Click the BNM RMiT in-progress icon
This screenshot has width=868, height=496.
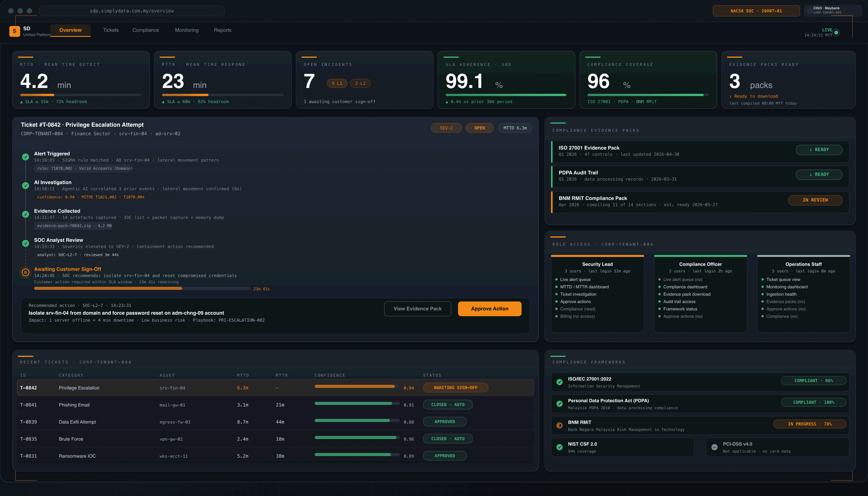point(560,425)
